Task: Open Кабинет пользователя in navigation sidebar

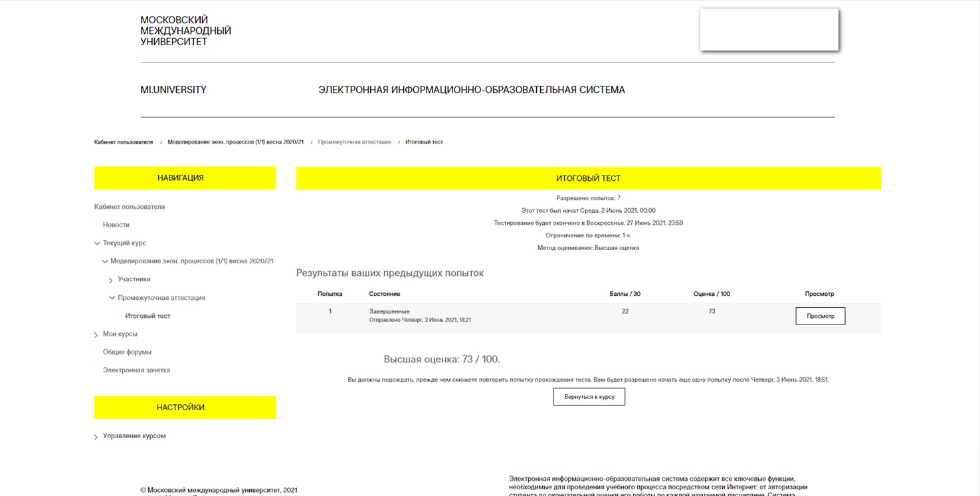Action: click(130, 207)
